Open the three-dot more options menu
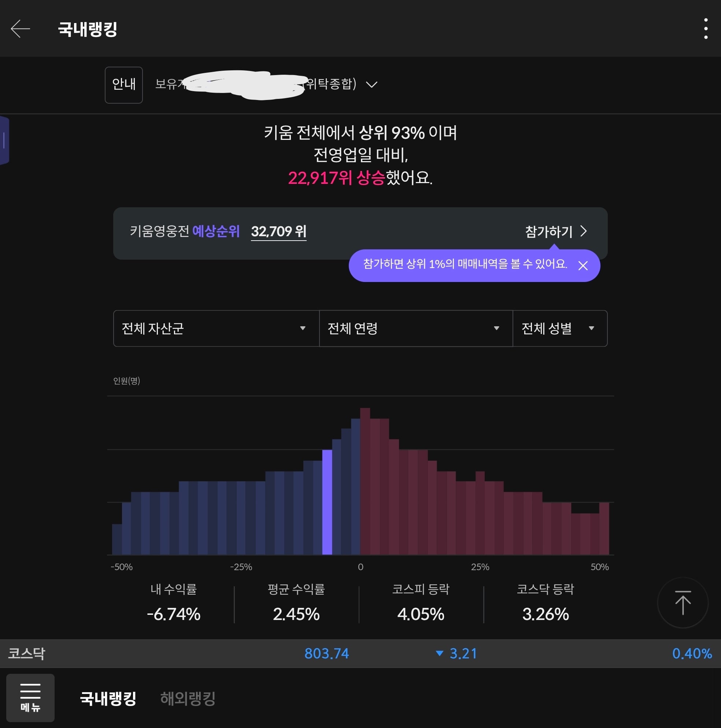The image size is (721, 728). pyautogui.click(x=706, y=29)
